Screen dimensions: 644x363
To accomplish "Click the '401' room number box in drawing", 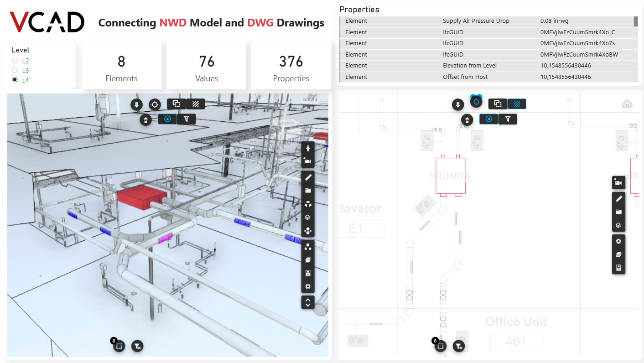I will tap(517, 342).
